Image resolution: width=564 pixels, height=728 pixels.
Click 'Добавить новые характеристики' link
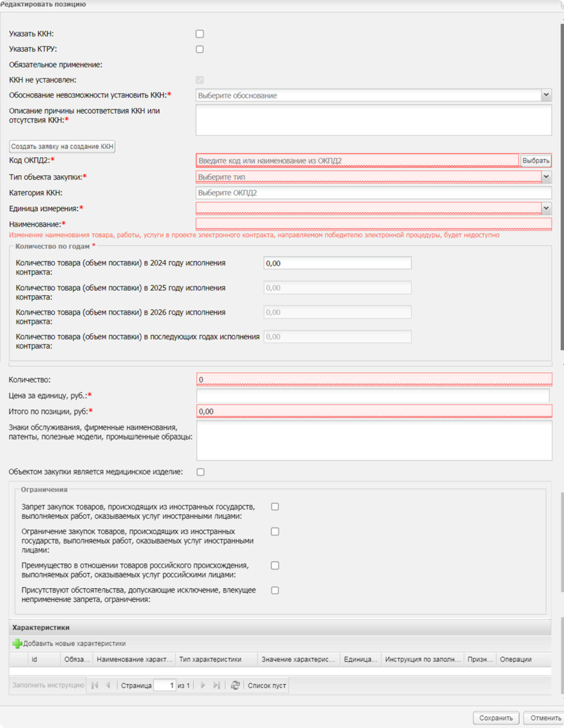74,643
